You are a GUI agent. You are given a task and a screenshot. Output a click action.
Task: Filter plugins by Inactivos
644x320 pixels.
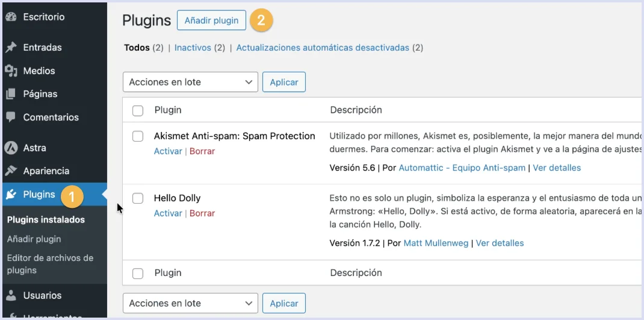click(193, 48)
